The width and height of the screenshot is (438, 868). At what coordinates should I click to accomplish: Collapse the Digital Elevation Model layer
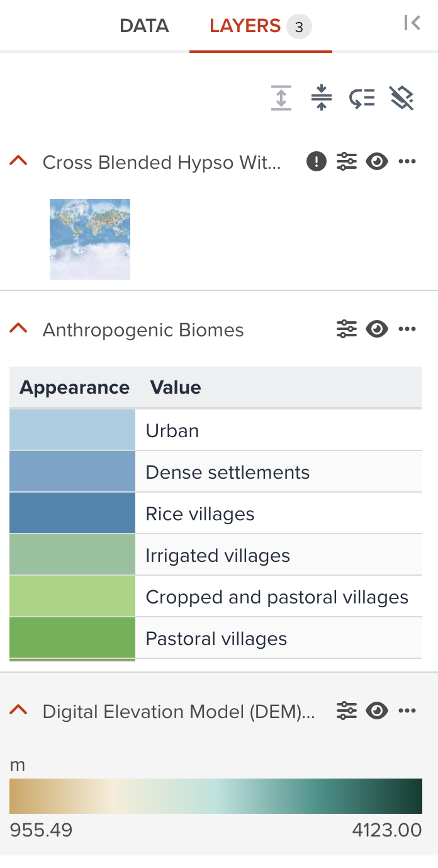click(x=19, y=711)
